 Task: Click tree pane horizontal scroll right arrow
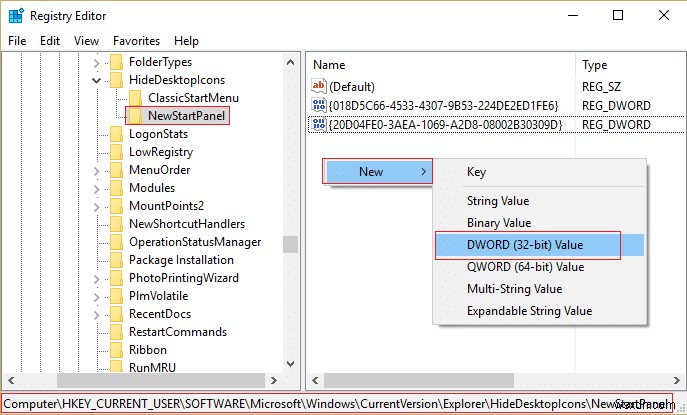pyautogui.click(x=274, y=380)
